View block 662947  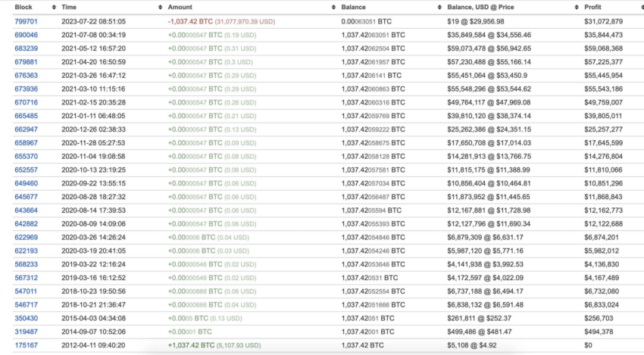(x=26, y=129)
